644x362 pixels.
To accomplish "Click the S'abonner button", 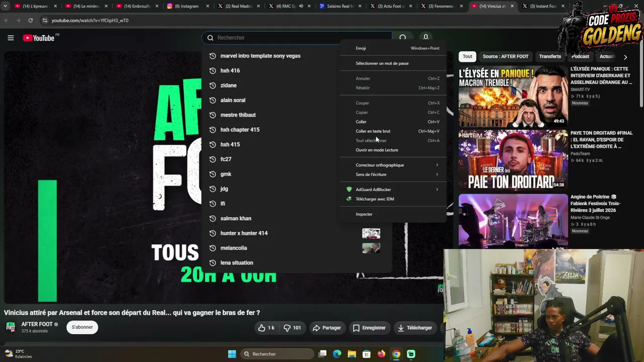I will (82, 327).
